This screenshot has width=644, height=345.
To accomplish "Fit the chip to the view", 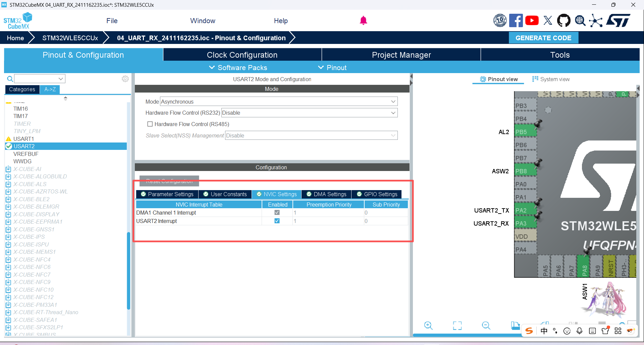I will click(x=457, y=325).
